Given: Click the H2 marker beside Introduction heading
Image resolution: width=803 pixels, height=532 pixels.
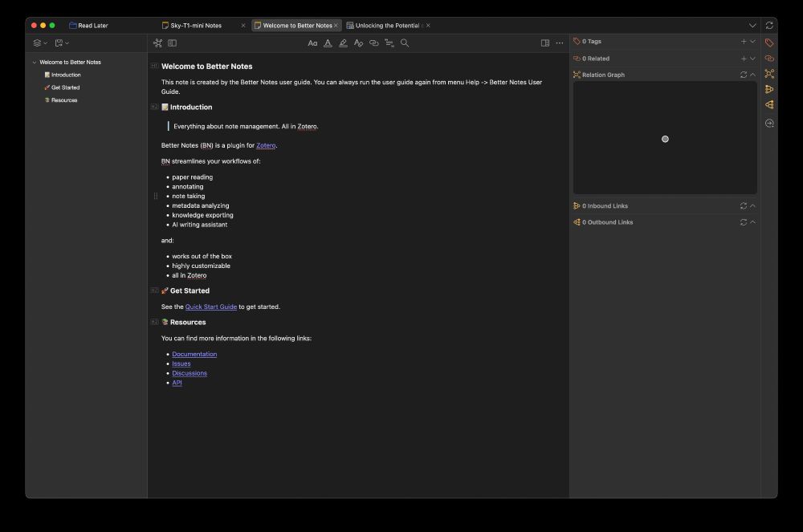Looking at the screenshot, I should (154, 107).
